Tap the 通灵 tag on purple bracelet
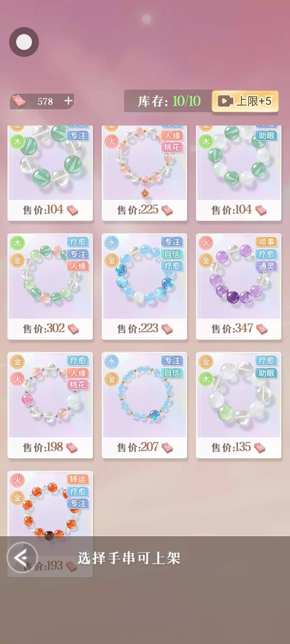This screenshot has height=644, width=290. [x=266, y=266]
